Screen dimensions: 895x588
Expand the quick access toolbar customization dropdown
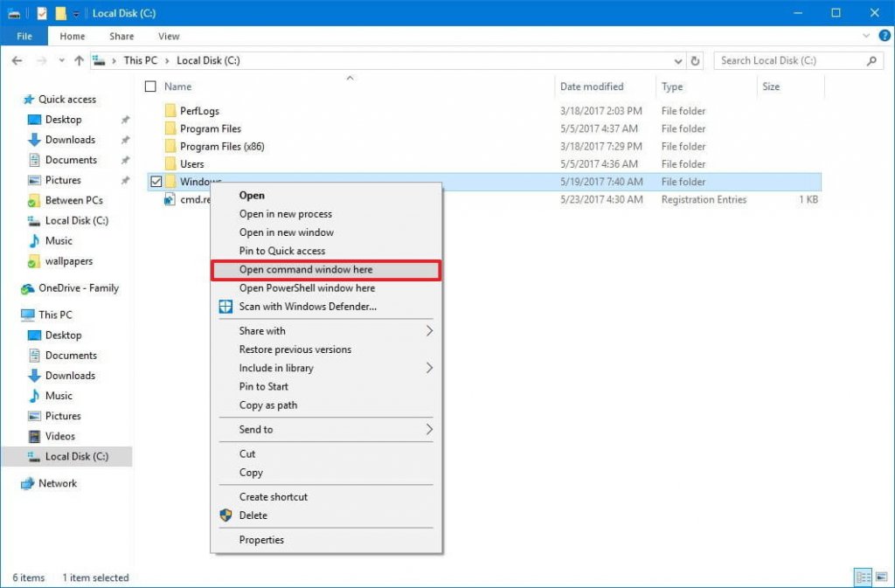point(77,12)
